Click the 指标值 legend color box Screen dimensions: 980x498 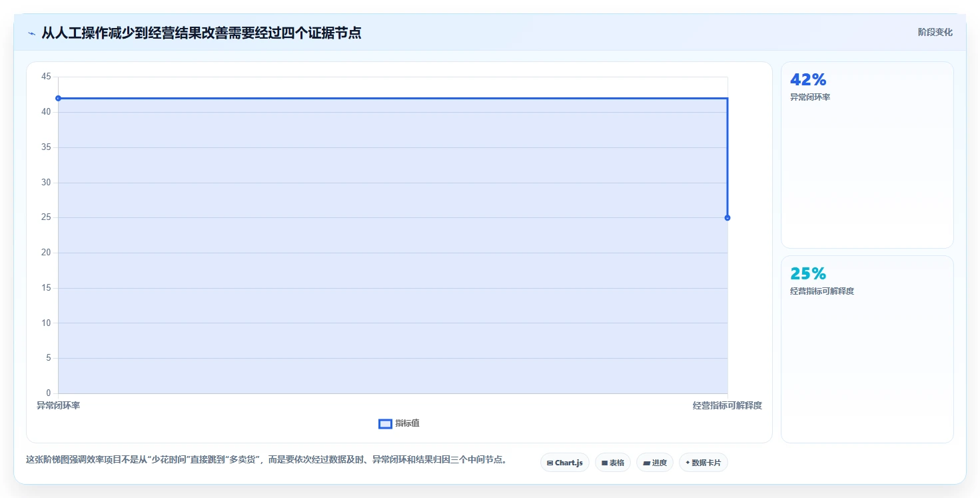click(385, 424)
